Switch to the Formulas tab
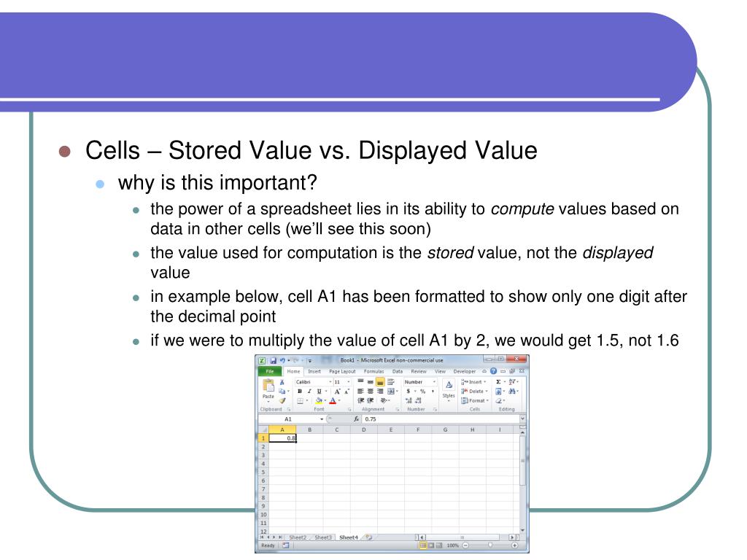 [x=374, y=371]
